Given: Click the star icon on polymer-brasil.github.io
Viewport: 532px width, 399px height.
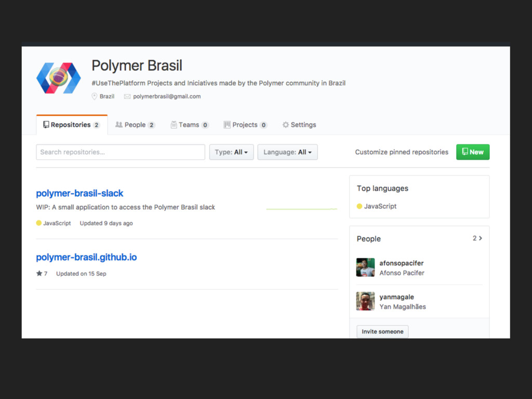Looking at the screenshot, I should point(39,273).
